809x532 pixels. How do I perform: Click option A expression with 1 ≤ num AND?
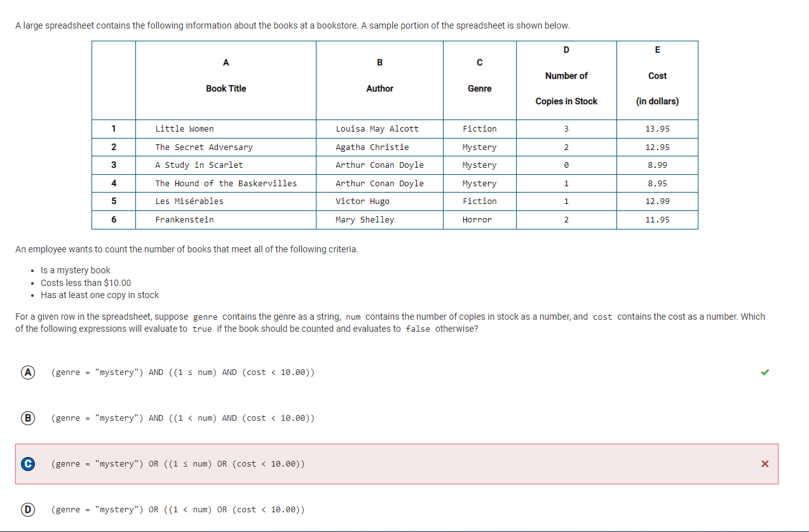(182, 372)
